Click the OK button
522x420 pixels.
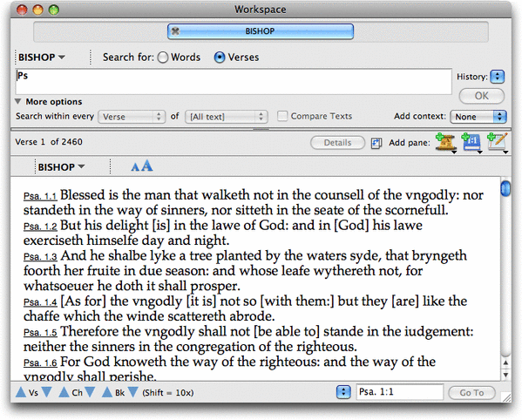[482, 96]
